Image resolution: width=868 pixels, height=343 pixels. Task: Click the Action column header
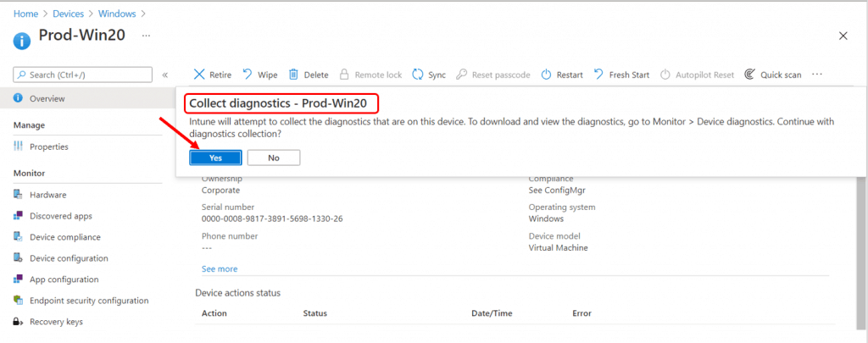click(x=214, y=313)
